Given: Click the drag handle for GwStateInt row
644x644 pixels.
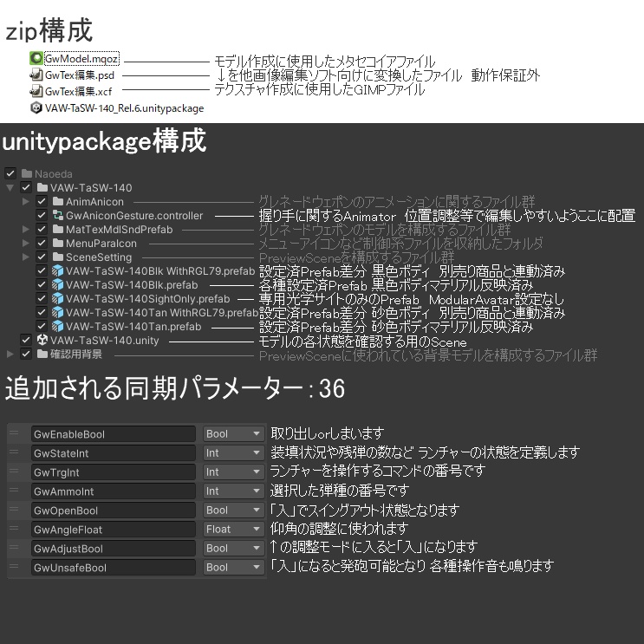Looking at the screenshot, I should (x=14, y=452).
